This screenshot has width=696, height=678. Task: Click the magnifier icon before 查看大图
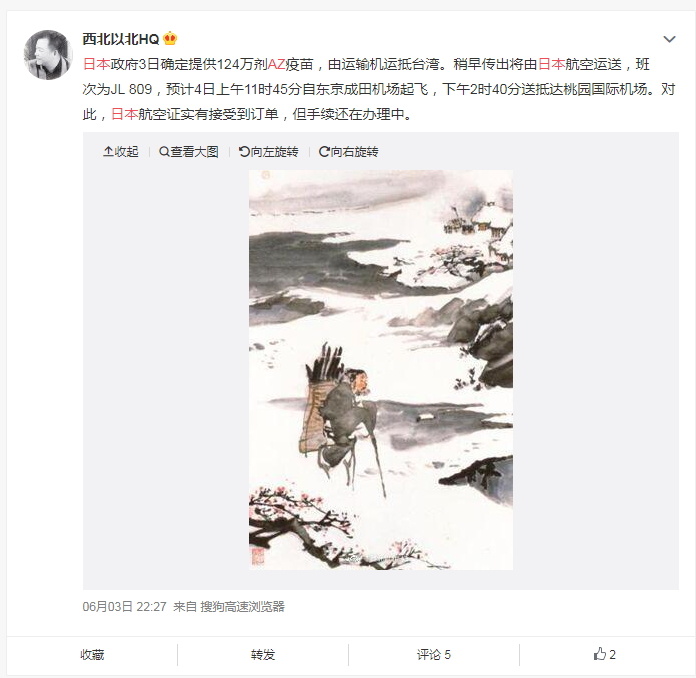(164, 152)
